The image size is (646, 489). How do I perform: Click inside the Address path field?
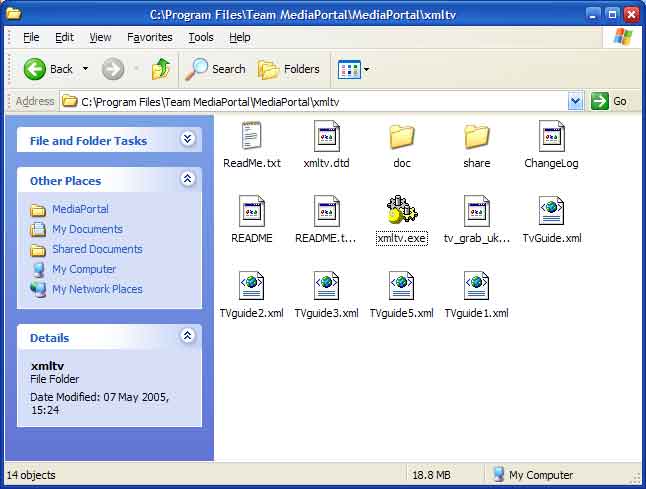coord(321,101)
